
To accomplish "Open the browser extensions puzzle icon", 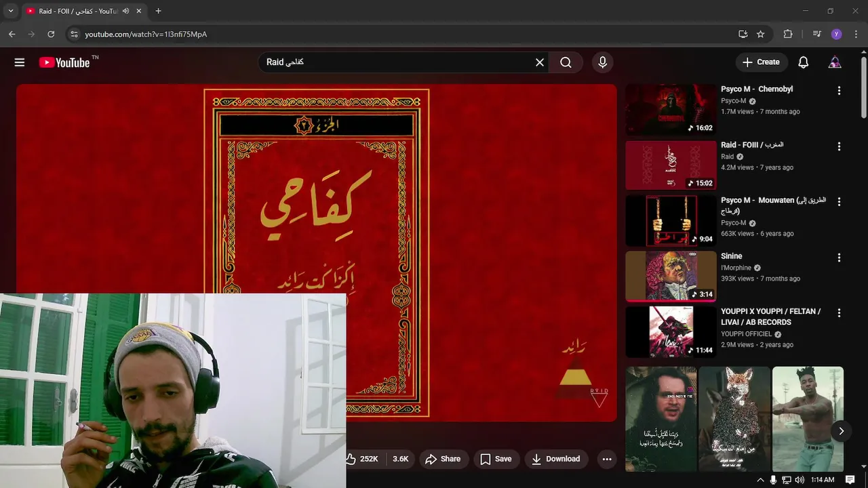I will tap(788, 34).
